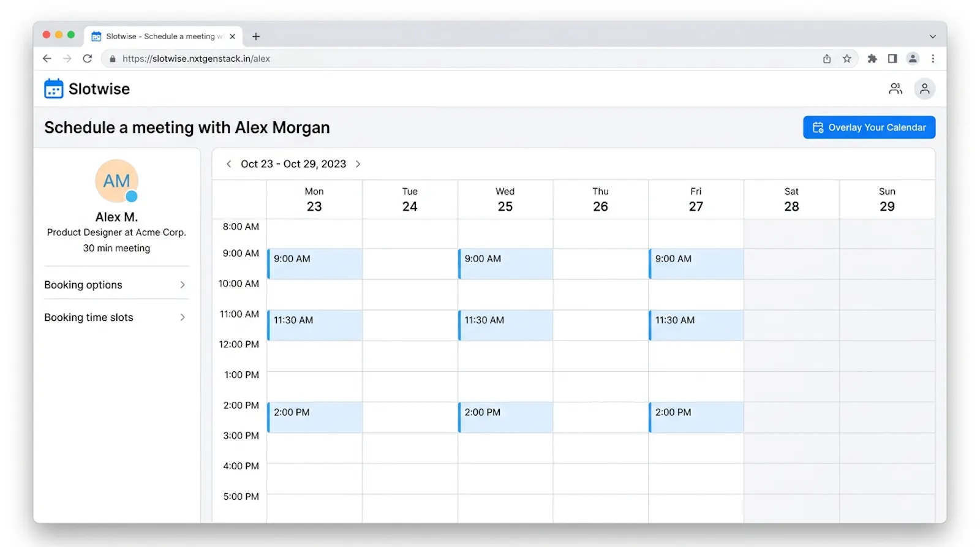Book Monday 23 2:00 PM slot
The image size is (980, 547).
(x=314, y=417)
